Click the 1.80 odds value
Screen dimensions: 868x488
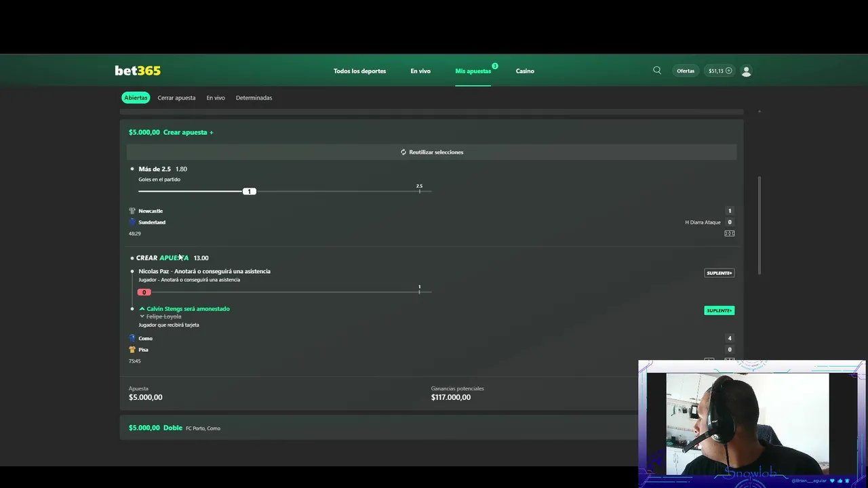[x=181, y=169]
